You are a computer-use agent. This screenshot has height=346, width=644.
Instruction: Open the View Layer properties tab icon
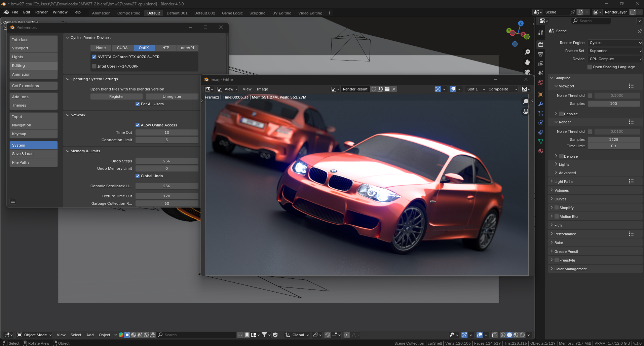[541, 63]
